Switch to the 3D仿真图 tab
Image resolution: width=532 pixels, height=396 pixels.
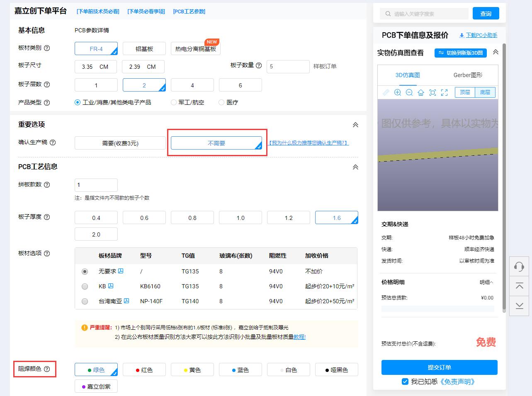[408, 75]
